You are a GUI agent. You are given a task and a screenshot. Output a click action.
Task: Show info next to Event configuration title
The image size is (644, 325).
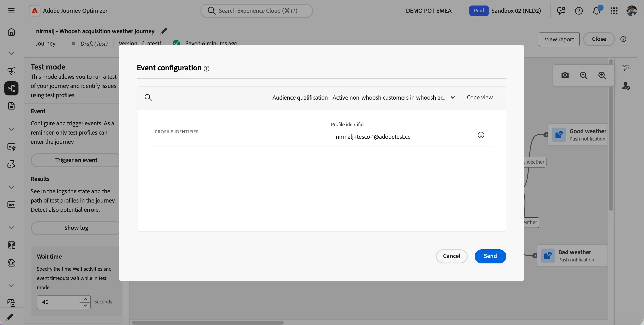[207, 69]
